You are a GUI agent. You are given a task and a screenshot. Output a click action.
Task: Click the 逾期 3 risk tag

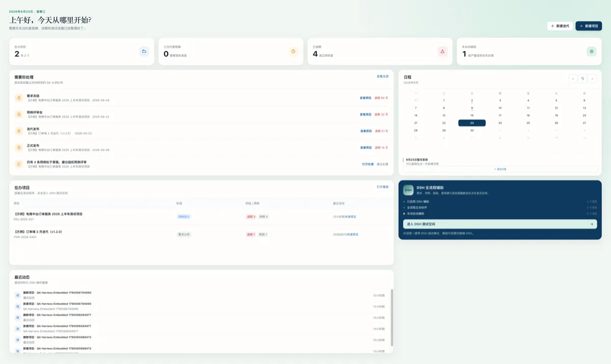click(251, 216)
